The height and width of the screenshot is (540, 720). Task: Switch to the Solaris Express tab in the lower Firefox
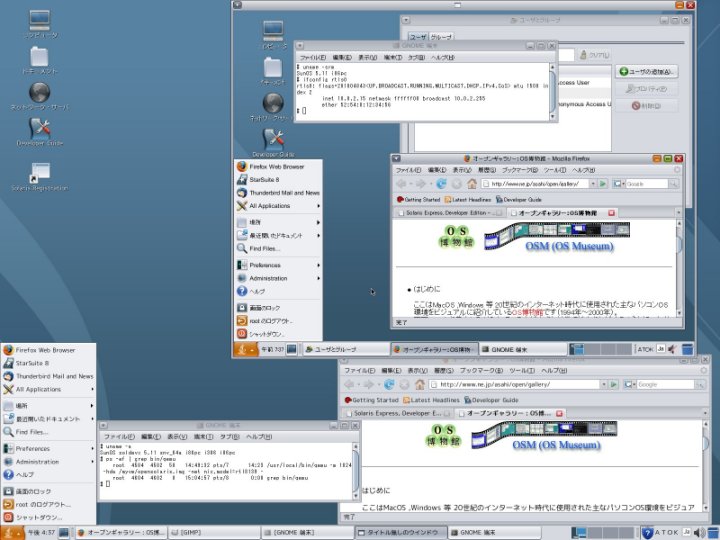397,413
